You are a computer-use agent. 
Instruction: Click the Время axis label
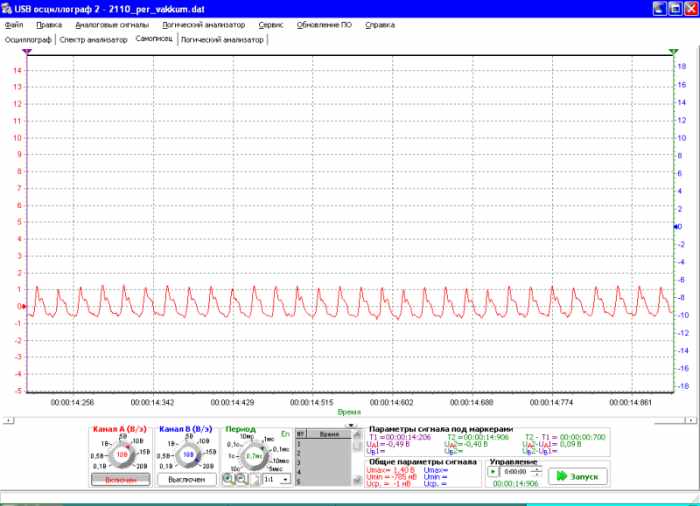pos(349,412)
